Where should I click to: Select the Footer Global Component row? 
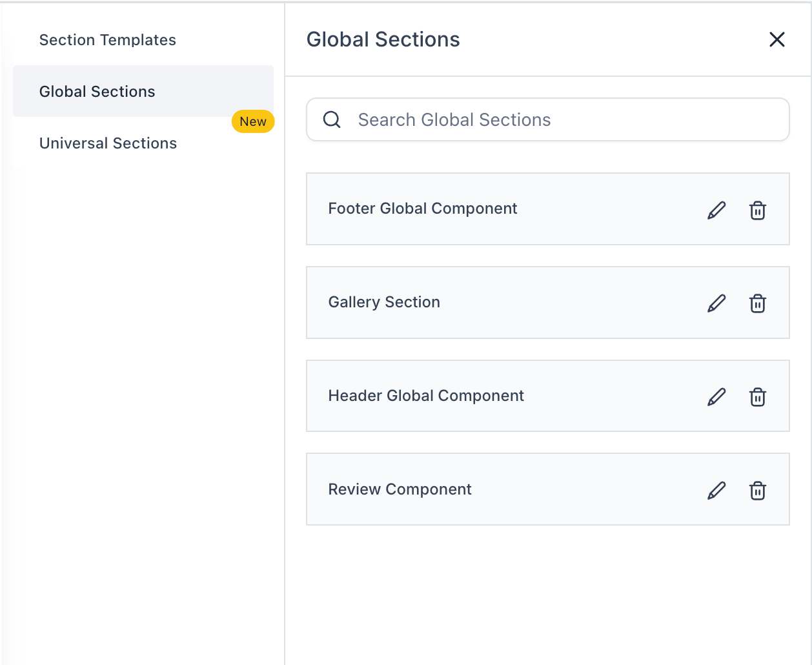pyautogui.click(x=423, y=209)
